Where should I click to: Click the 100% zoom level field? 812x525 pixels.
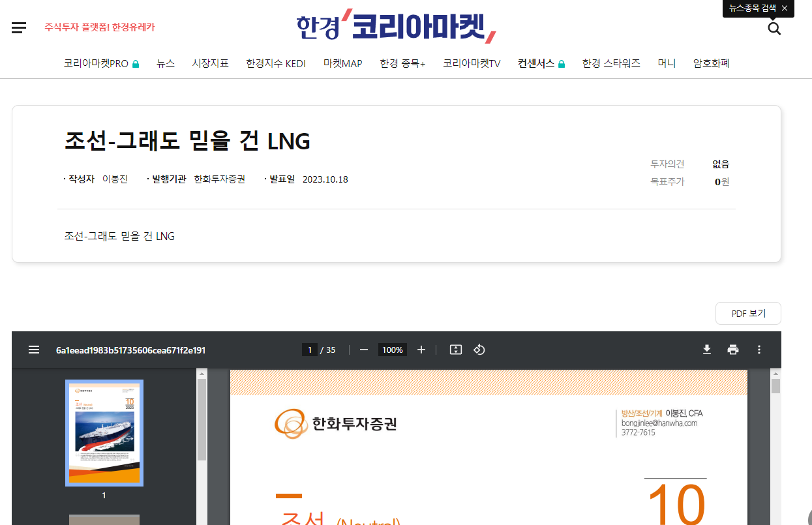pyautogui.click(x=393, y=350)
